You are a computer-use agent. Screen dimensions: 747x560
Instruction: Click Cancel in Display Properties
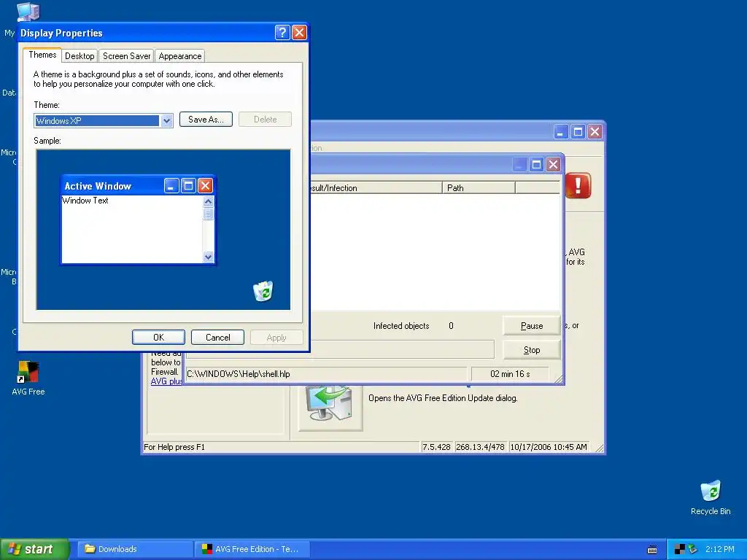217,337
